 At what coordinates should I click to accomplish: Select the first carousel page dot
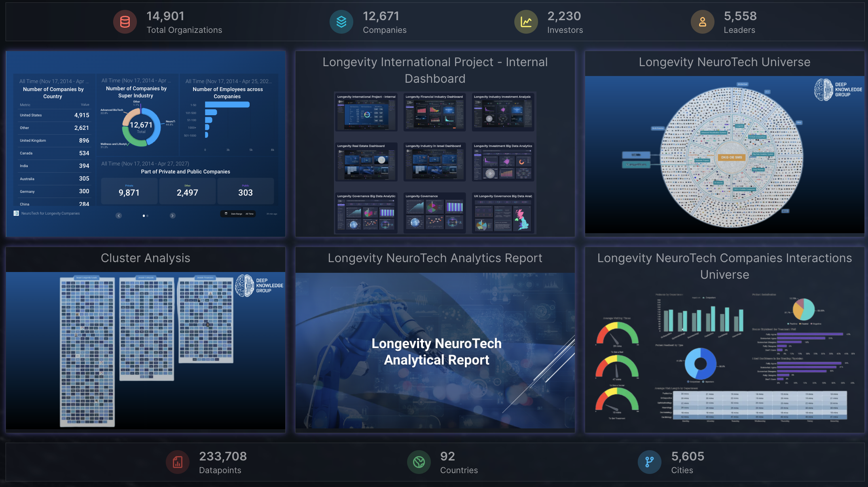tap(144, 216)
